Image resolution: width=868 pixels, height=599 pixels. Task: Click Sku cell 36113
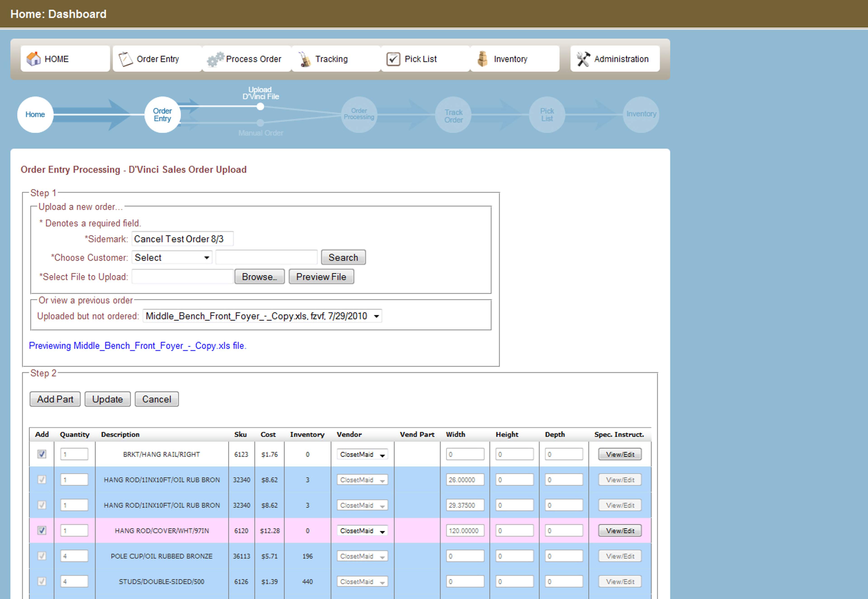pyautogui.click(x=241, y=556)
